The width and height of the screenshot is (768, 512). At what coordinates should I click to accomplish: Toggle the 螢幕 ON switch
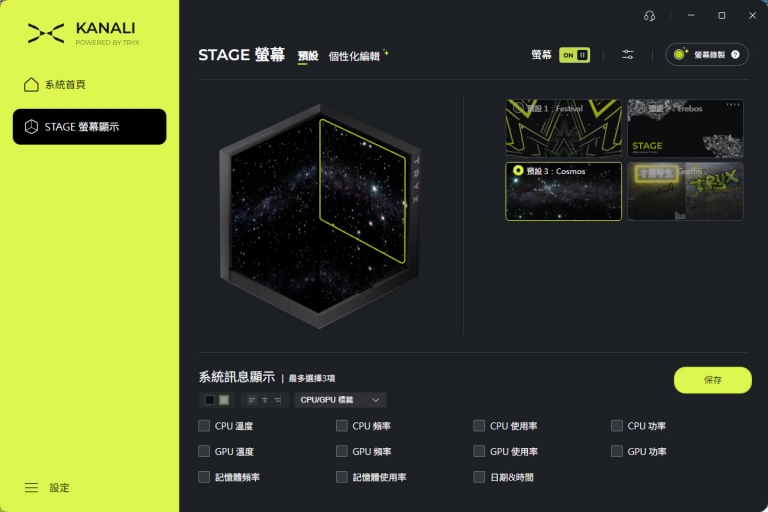tap(575, 55)
